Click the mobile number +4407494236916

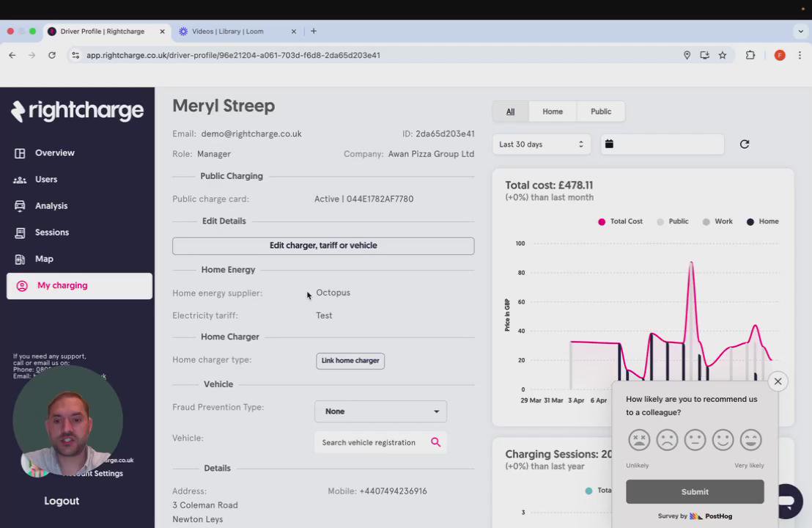[393, 491]
